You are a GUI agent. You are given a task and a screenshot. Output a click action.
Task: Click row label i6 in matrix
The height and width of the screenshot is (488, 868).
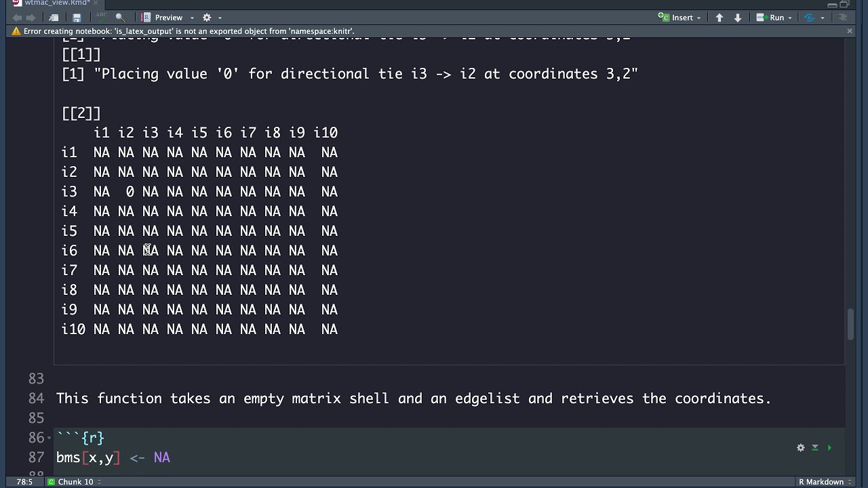(69, 251)
